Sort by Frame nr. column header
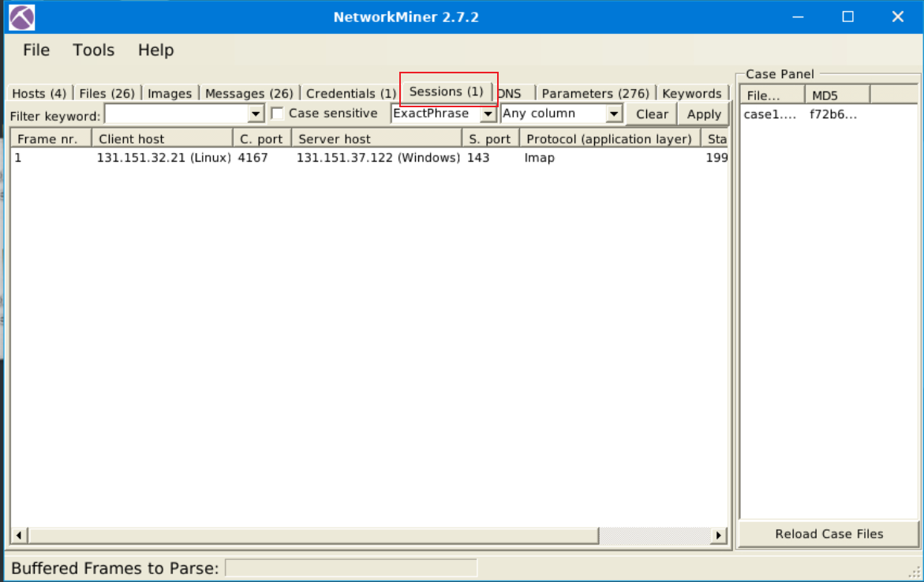924x582 pixels. point(51,139)
